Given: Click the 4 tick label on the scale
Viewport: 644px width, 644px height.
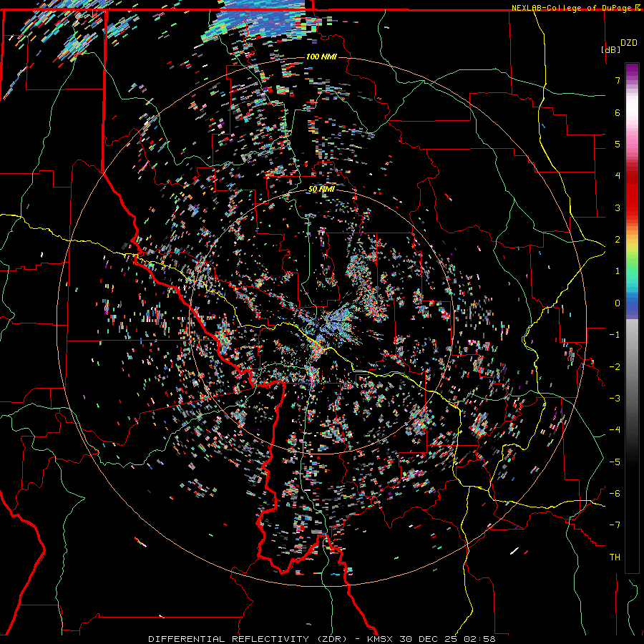Looking at the screenshot, I should 618,176.
